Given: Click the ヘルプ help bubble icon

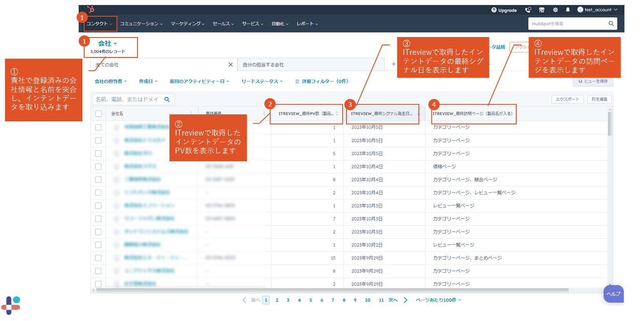Looking at the screenshot, I should coord(614,294).
